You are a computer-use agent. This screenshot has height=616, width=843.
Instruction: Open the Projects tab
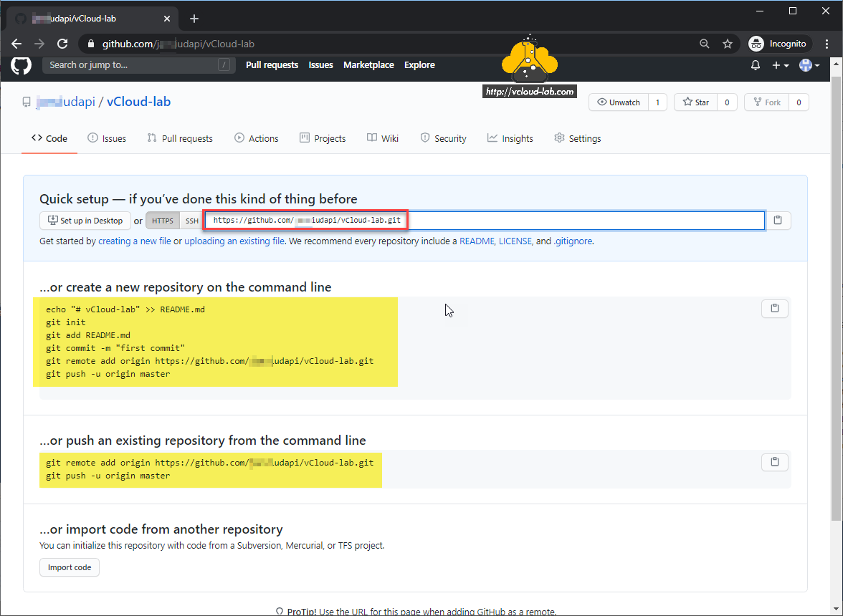point(323,138)
